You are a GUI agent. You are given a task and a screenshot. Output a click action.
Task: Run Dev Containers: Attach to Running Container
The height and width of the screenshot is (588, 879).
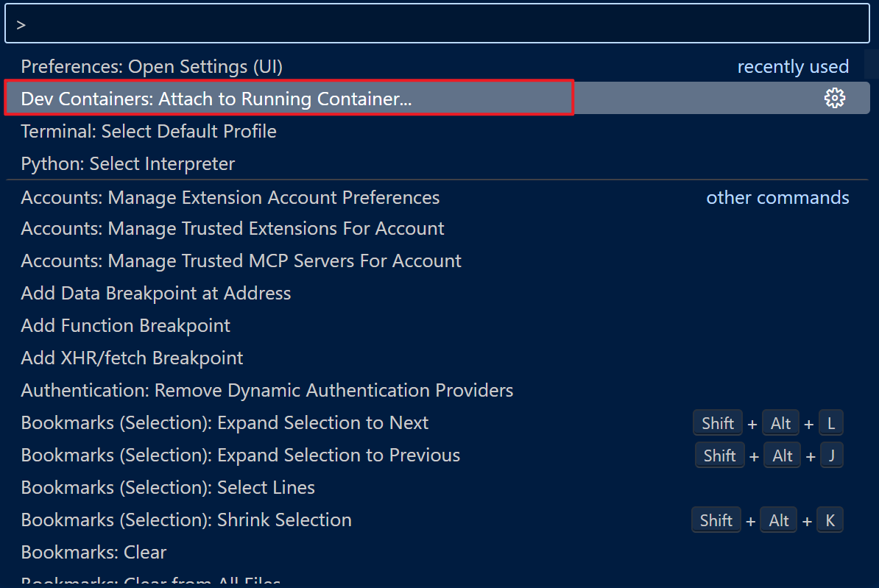(x=216, y=99)
